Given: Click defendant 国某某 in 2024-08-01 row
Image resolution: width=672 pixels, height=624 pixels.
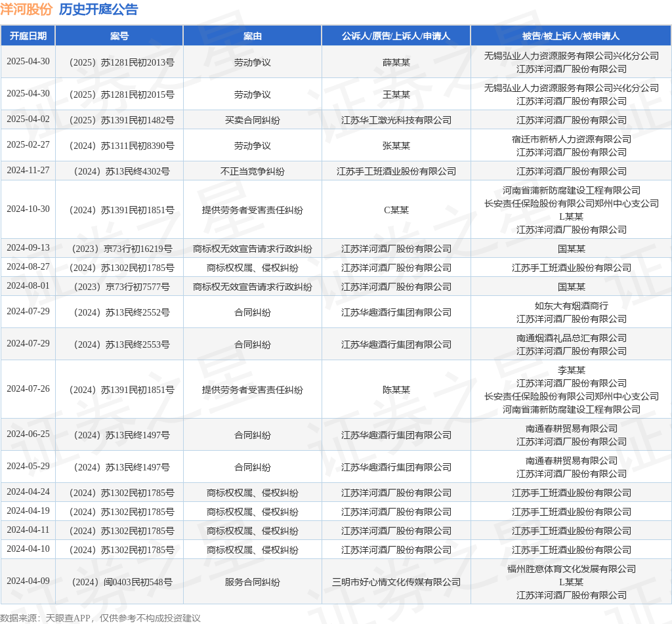Looking at the screenshot, I should coord(572,287).
